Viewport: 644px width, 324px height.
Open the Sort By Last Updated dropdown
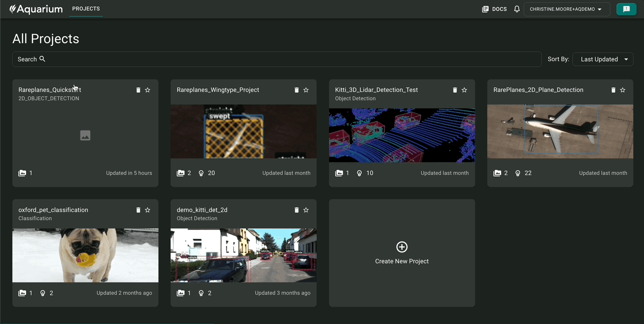click(603, 59)
